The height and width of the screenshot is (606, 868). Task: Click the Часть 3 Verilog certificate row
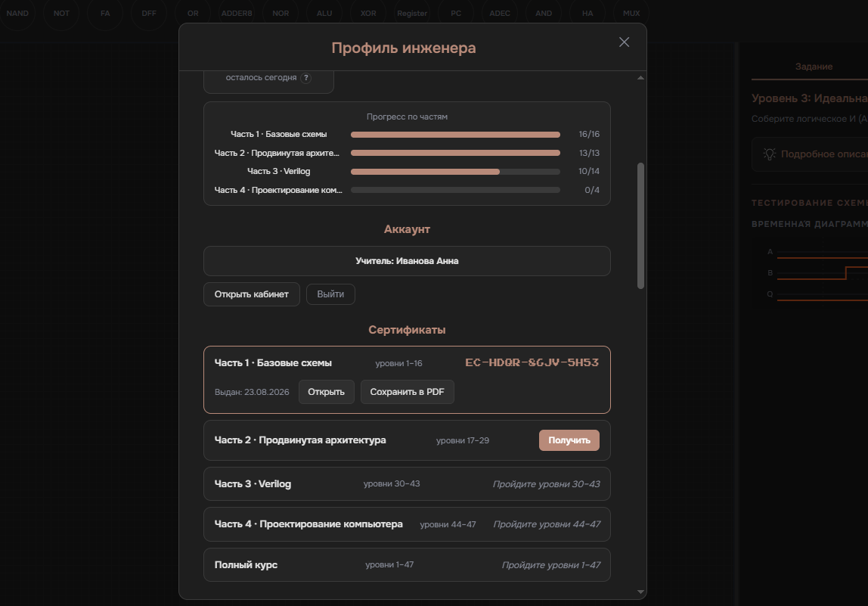pyautogui.click(x=407, y=484)
